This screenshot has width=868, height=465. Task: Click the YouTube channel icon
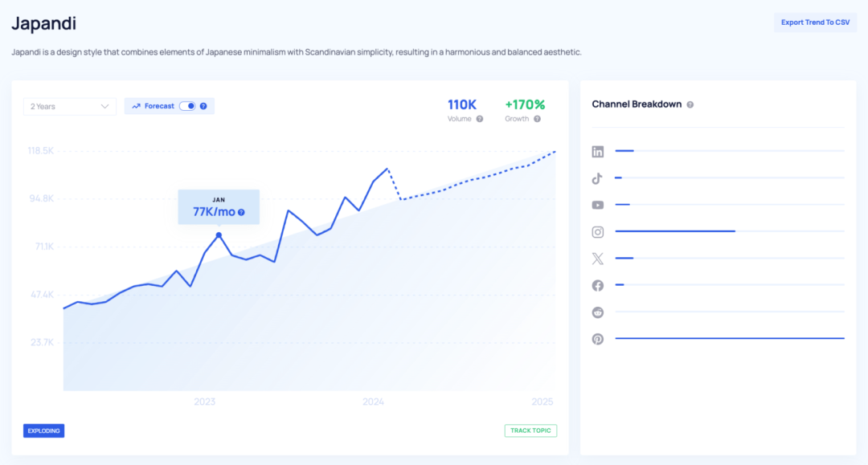(x=598, y=205)
